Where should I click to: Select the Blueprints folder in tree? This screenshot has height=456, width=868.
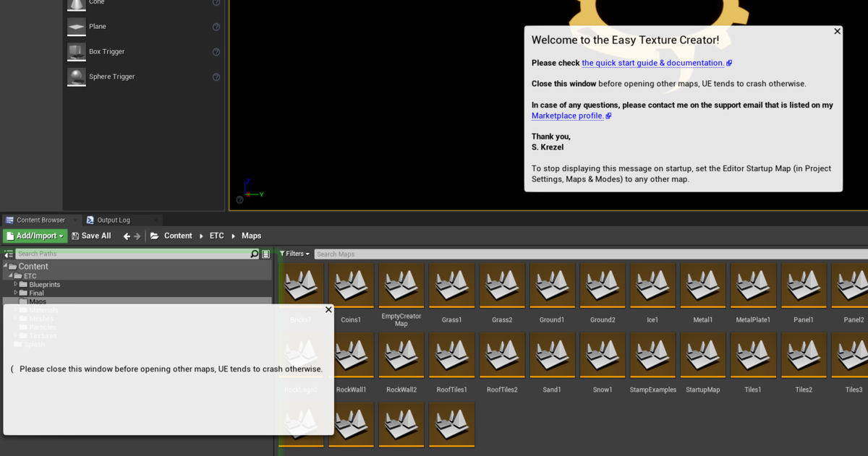tap(44, 285)
